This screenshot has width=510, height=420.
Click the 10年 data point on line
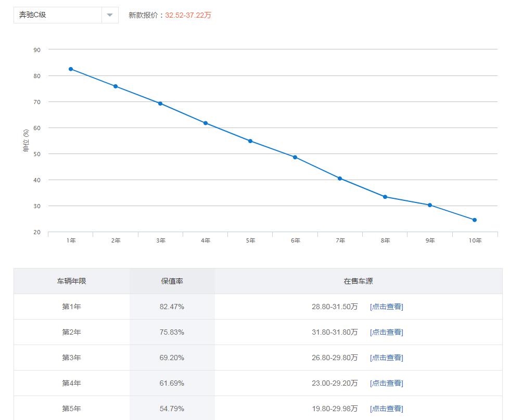[x=475, y=220]
